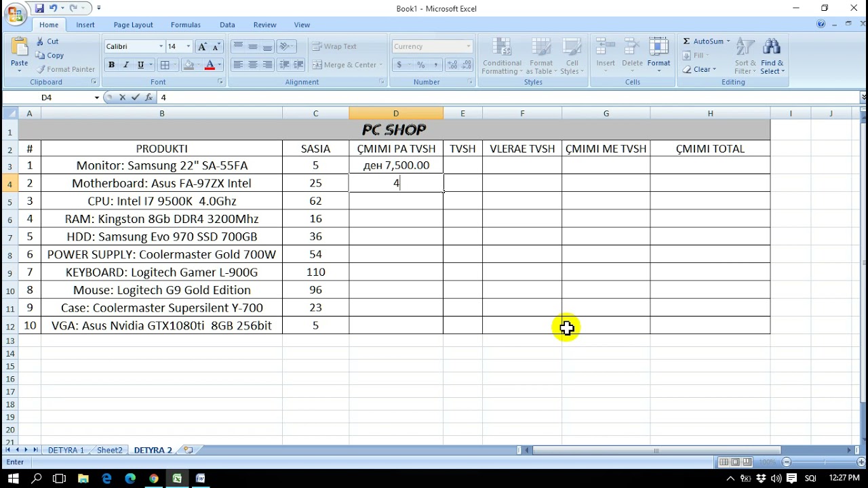The height and width of the screenshot is (488, 868).
Task: Apply percent style
Action: [x=420, y=65]
